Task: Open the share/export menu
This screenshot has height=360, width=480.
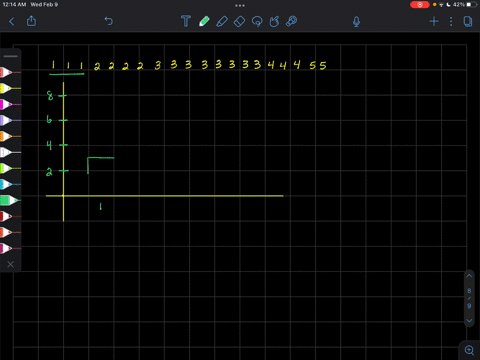Action: pyautogui.click(x=31, y=21)
